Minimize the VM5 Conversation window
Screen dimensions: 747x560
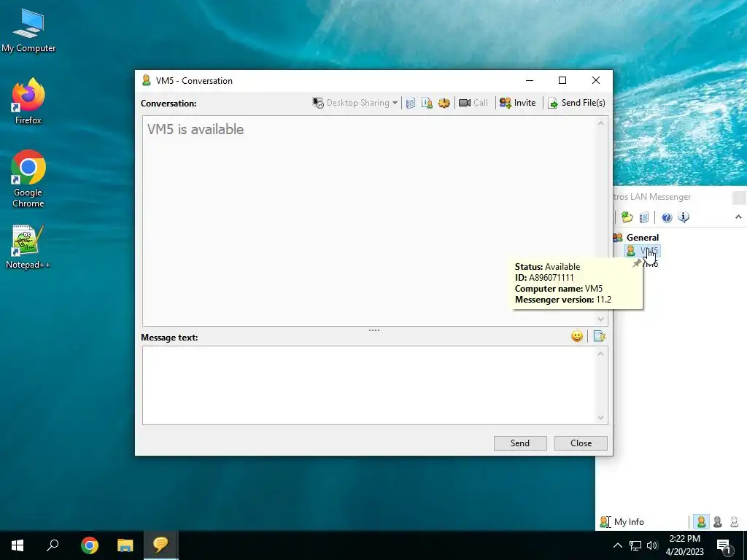point(530,80)
